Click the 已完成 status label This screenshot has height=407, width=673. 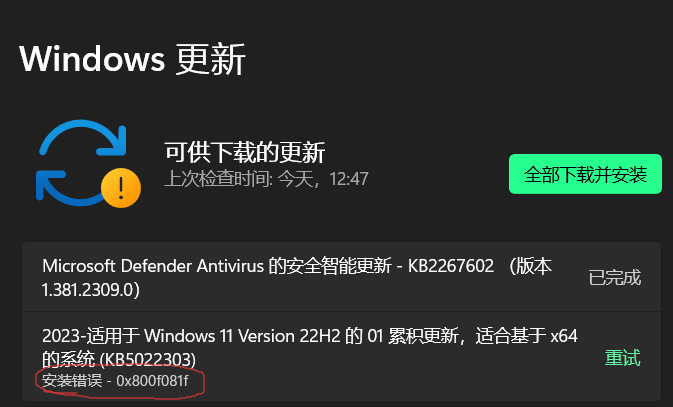tap(615, 277)
